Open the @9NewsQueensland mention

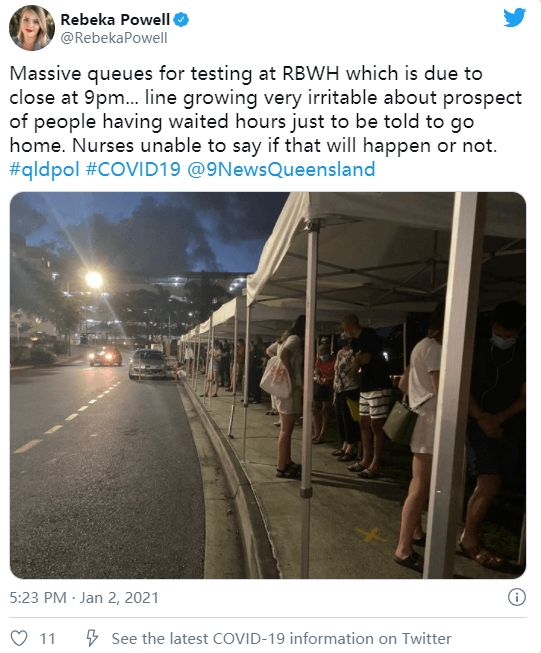281,169
